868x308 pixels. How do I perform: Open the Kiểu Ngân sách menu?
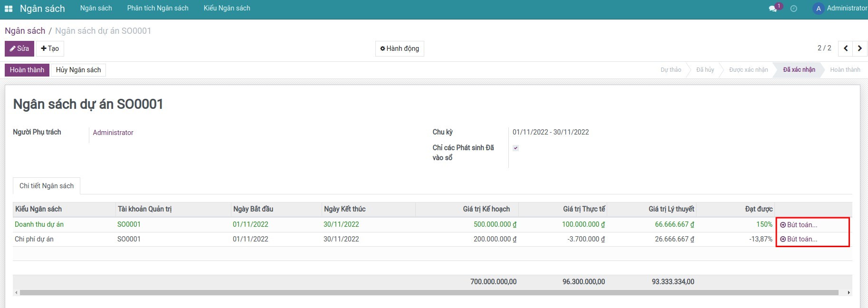(x=227, y=8)
